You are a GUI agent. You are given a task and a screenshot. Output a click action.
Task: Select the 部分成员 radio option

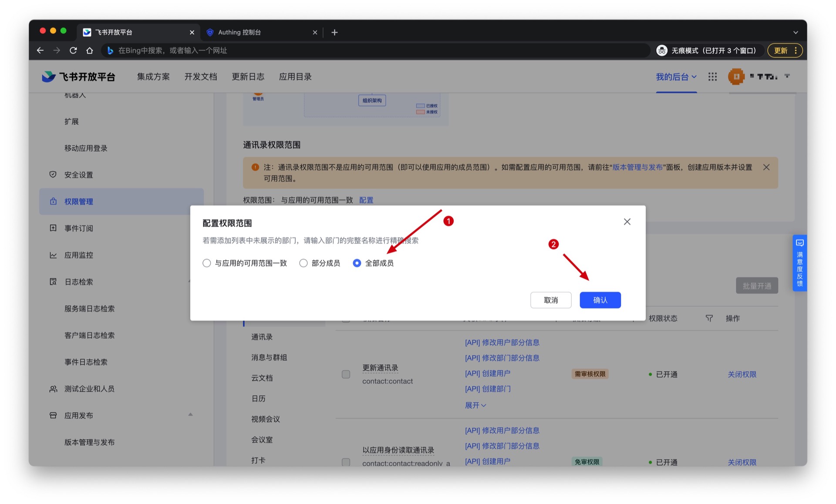point(303,263)
